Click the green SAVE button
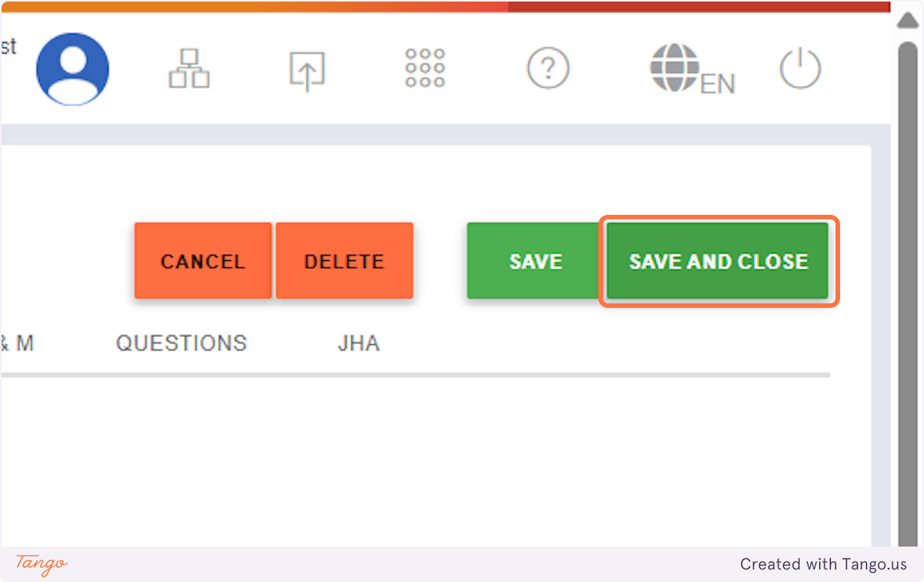The height and width of the screenshot is (582, 924). pyautogui.click(x=535, y=261)
